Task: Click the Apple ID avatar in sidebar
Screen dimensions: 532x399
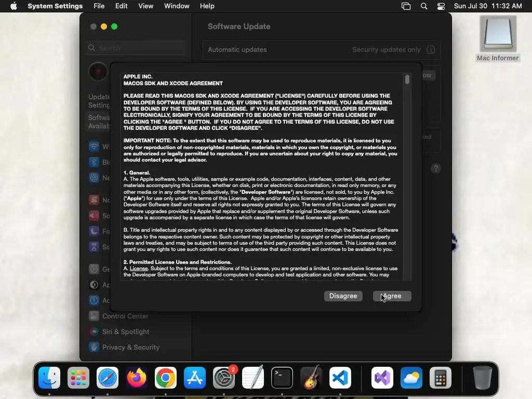Action: [98, 72]
